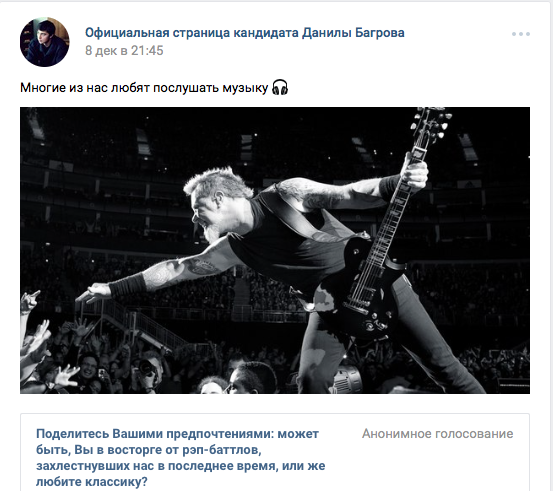
Task: Click the poll card's first line Поделитесь Вашими предпочтениями
Action: [155, 434]
